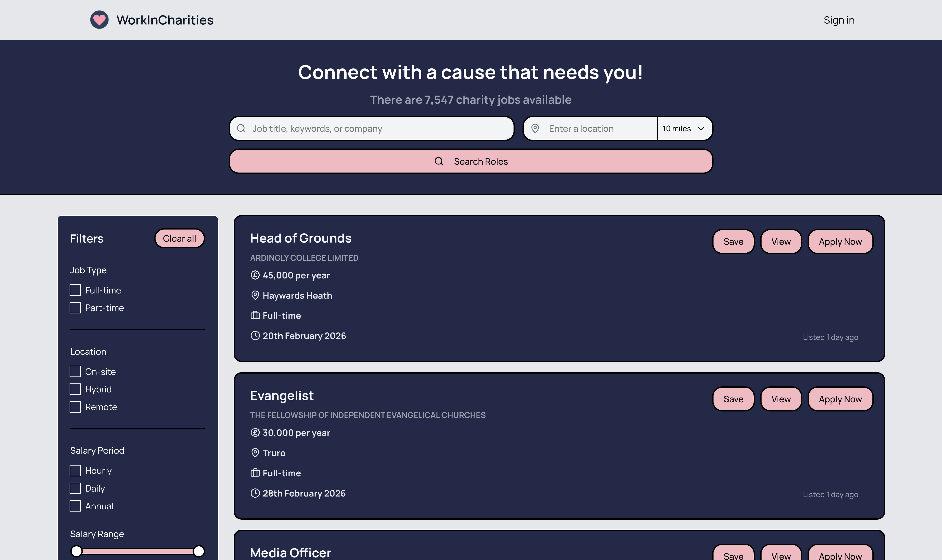Check the Remote location filter

(x=75, y=407)
